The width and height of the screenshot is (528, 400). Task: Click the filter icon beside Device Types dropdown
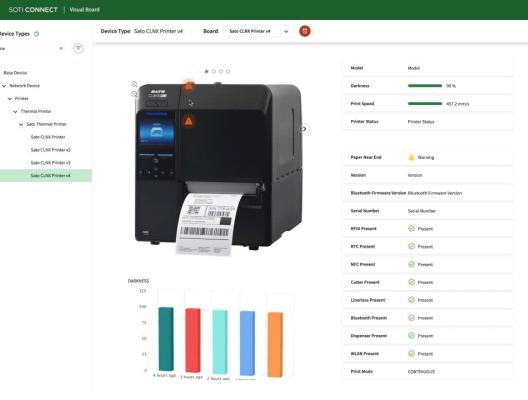[x=78, y=48]
